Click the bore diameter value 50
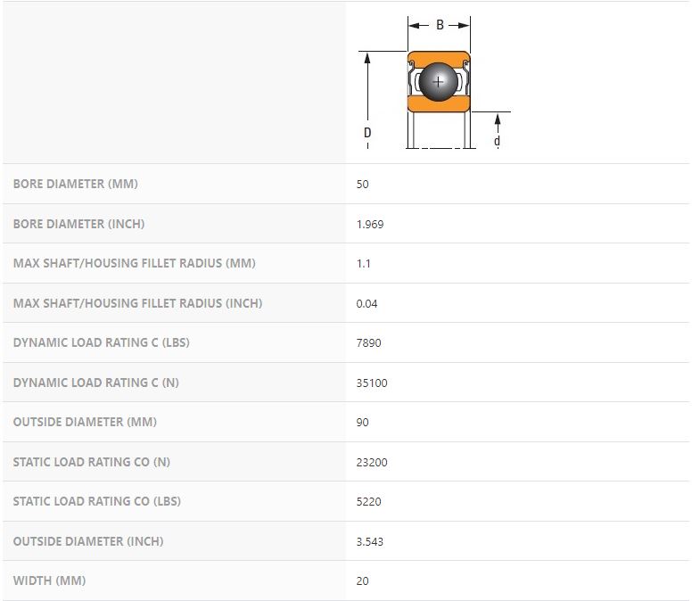The width and height of the screenshot is (700, 601). pyautogui.click(x=362, y=185)
